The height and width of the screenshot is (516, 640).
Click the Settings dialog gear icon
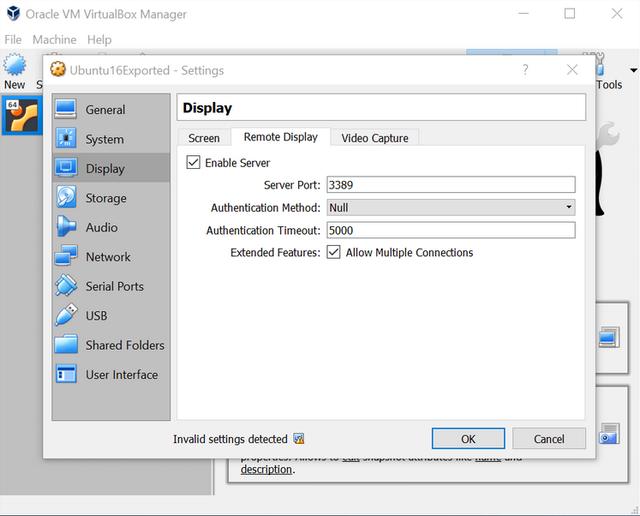[x=58, y=70]
